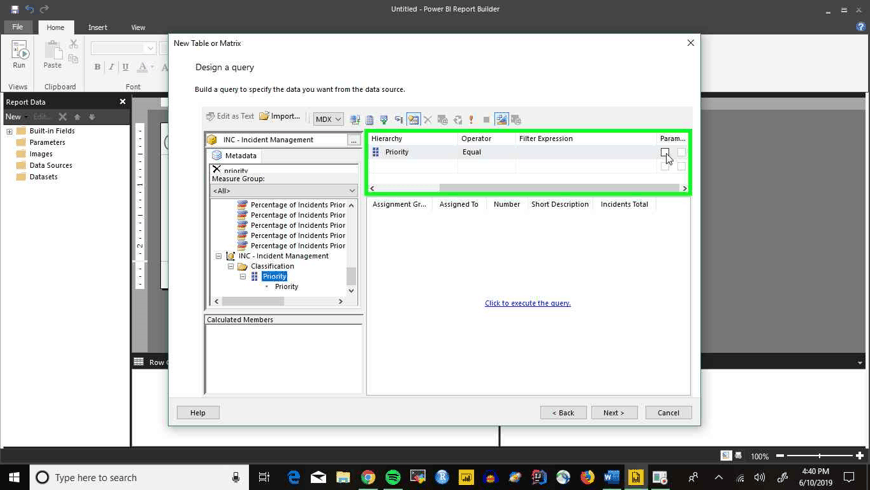Click the filter pane horizontal scrollbar
Image resolution: width=872 pixels, height=492 pixels.
559,188
